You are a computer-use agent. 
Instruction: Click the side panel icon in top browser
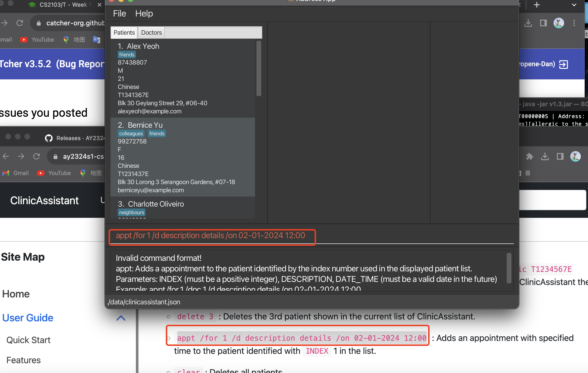tap(543, 23)
